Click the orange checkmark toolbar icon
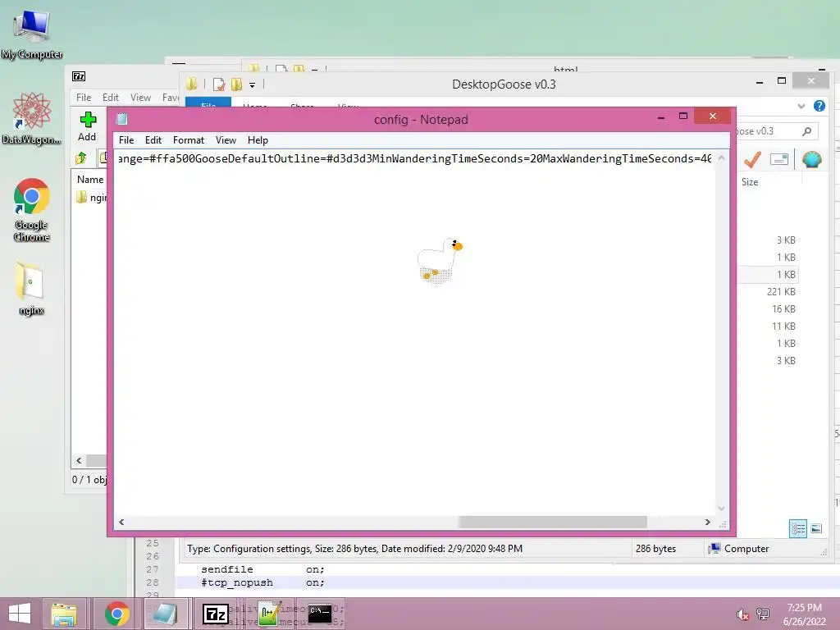840x630 pixels. pyautogui.click(x=753, y=160)
